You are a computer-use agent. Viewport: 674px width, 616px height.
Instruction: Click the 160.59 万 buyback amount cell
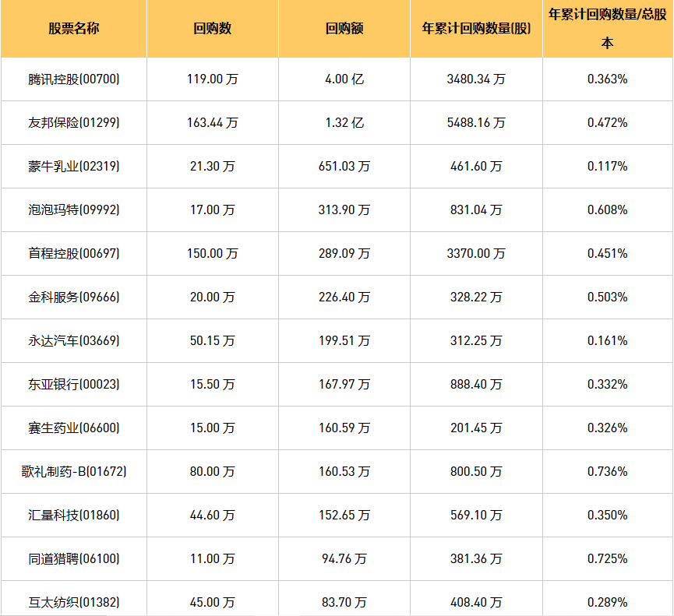[x=344, y=428]
